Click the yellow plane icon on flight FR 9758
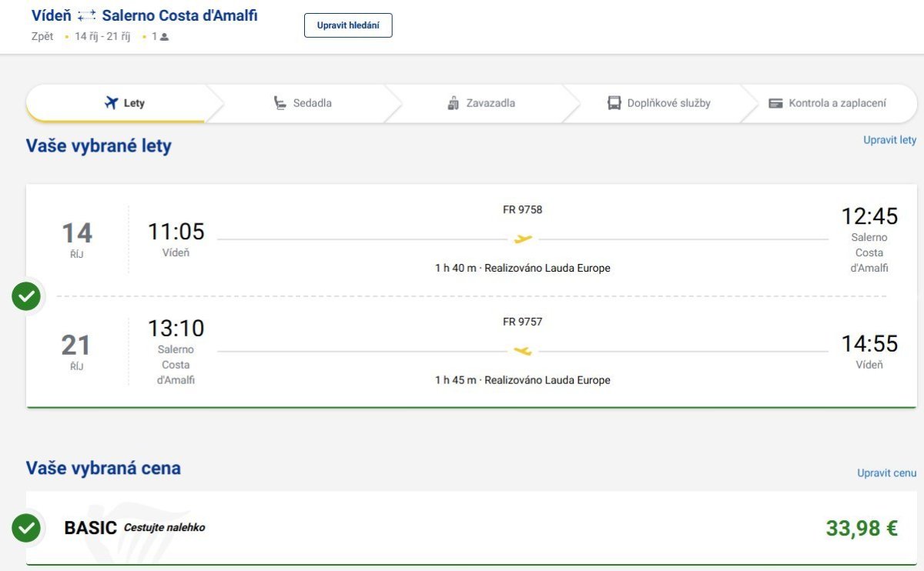This screenshot has width=924, height=571. (x=523, y=239)
